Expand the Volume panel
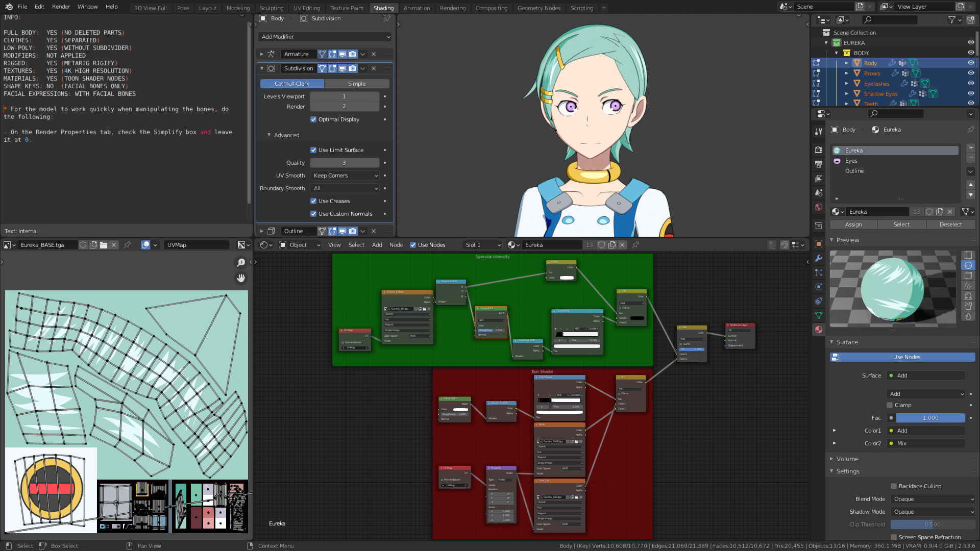The height and width of the screenshot is (551, 980). tap(831, 459)
